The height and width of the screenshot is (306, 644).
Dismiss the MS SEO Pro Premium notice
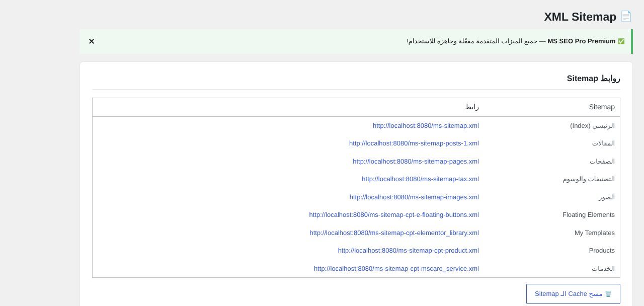pyautogui.click(x=92, y=41)
